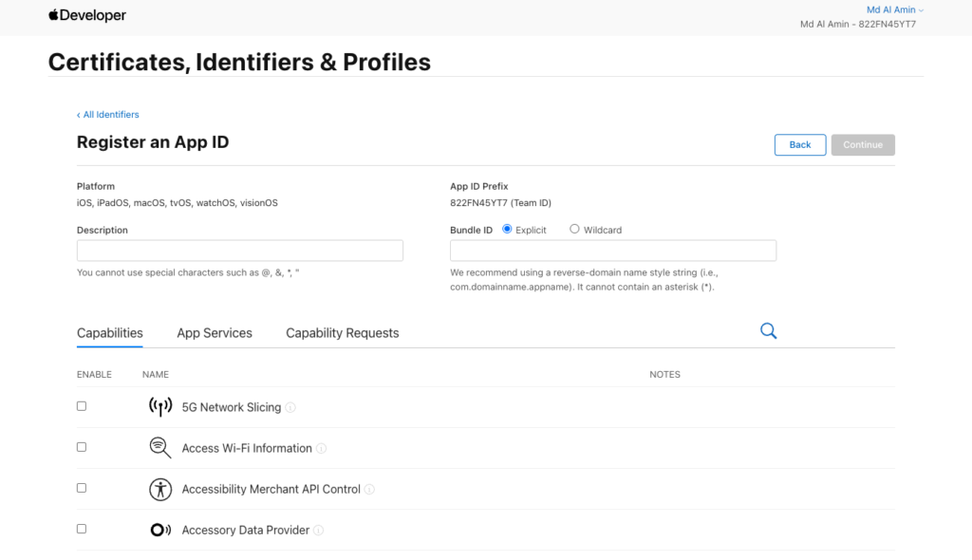Click the Register an App ID heading
Viewport: 972px width, 560px height.
coord(153,142)
